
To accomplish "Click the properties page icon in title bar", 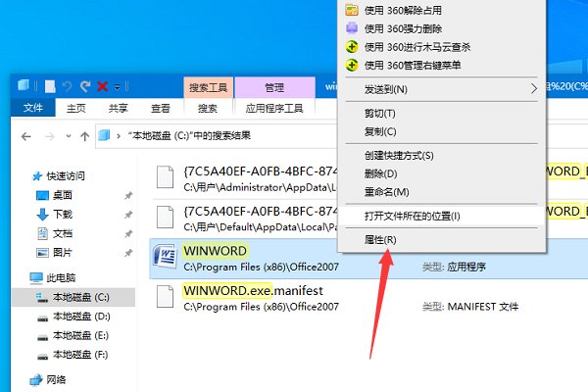I will coord(50,86).
